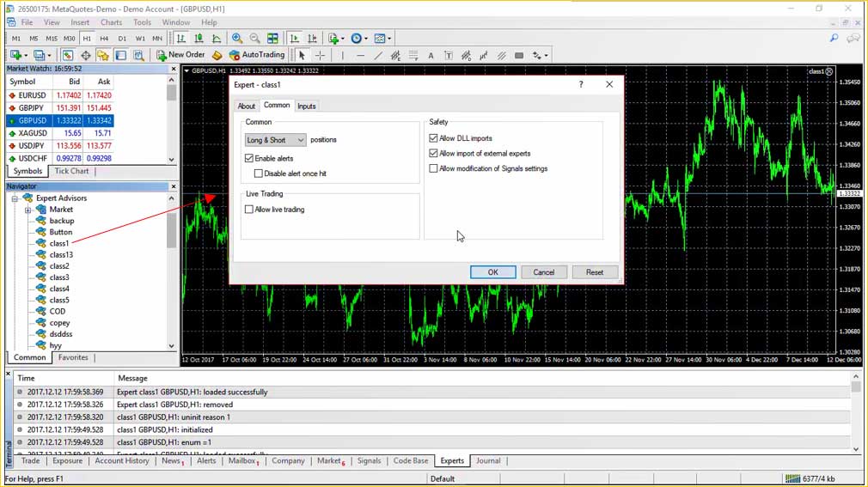
Task: Toggle chart auto scroll icon
Action: click(x=295, y=38)
